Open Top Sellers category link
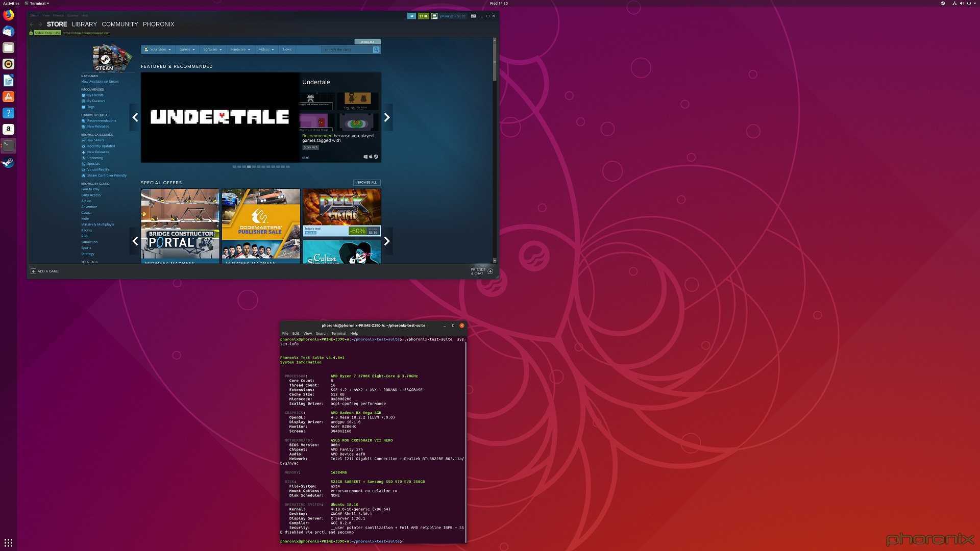Screen dimensions: 980x551 [95, 140]
